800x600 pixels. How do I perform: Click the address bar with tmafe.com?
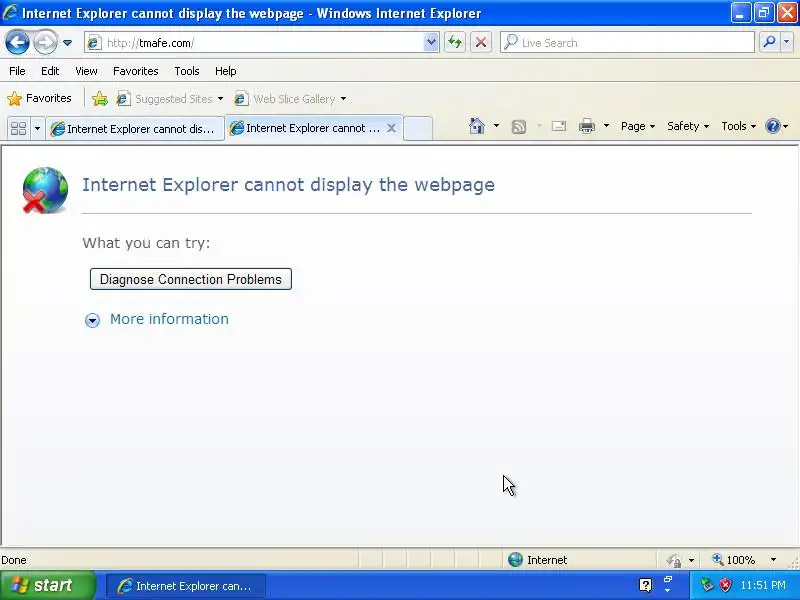pos(263,43)
